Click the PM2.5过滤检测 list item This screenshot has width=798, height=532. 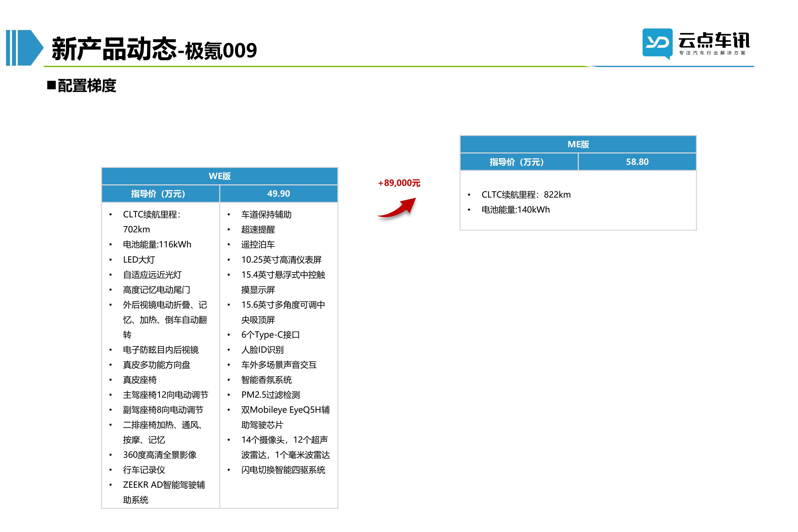(270, 395)
